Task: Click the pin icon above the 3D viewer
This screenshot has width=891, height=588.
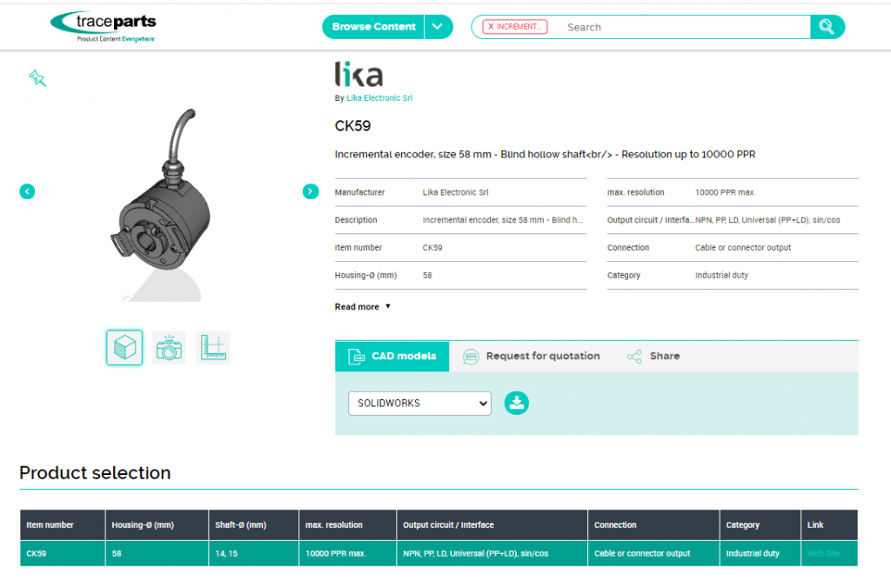Action: point(37,78)
